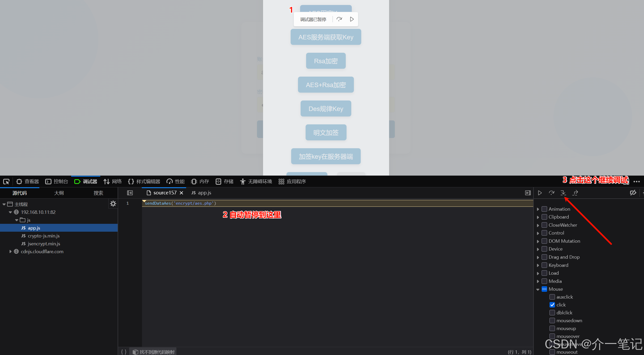Enable the mousedown event breakpoint
The image size is (644, 355).
(552, 321)
